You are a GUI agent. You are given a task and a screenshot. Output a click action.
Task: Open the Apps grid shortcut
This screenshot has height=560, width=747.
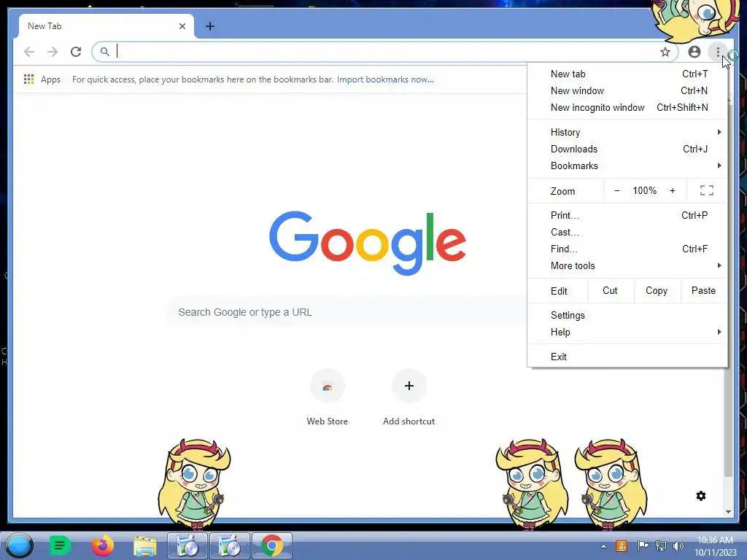coord(42,79)
